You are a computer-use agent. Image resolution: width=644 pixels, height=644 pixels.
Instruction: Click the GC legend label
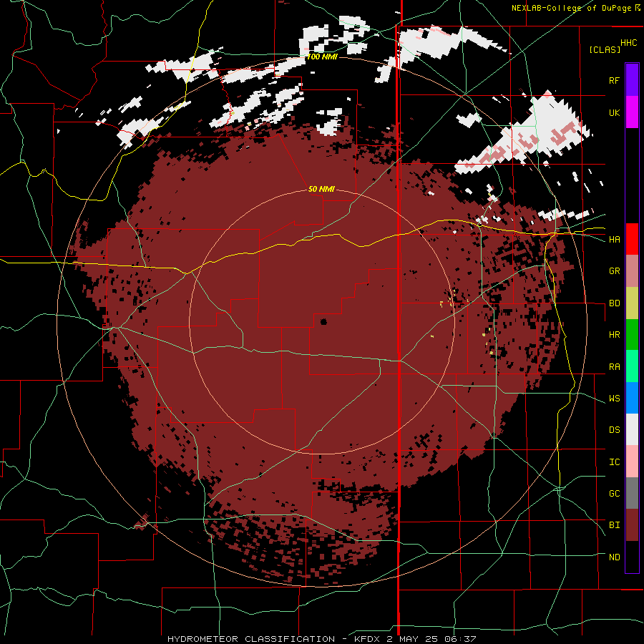[x=614, y=494]
